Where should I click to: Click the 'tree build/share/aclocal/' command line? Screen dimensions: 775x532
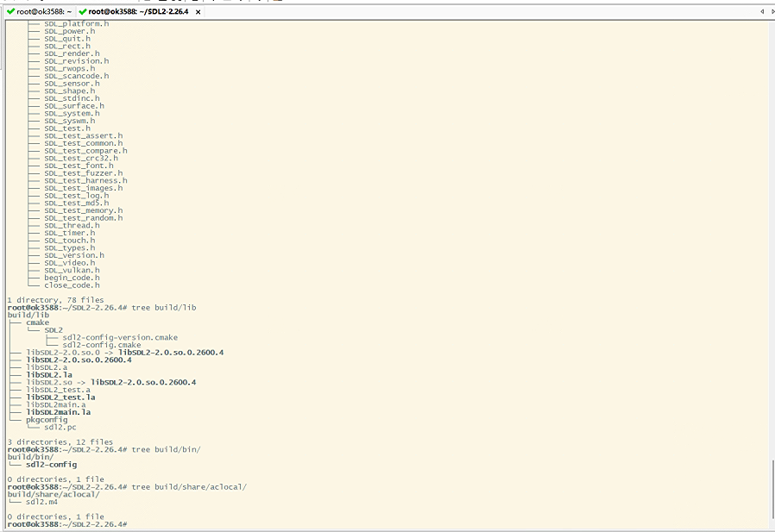[x=188, y=487]
